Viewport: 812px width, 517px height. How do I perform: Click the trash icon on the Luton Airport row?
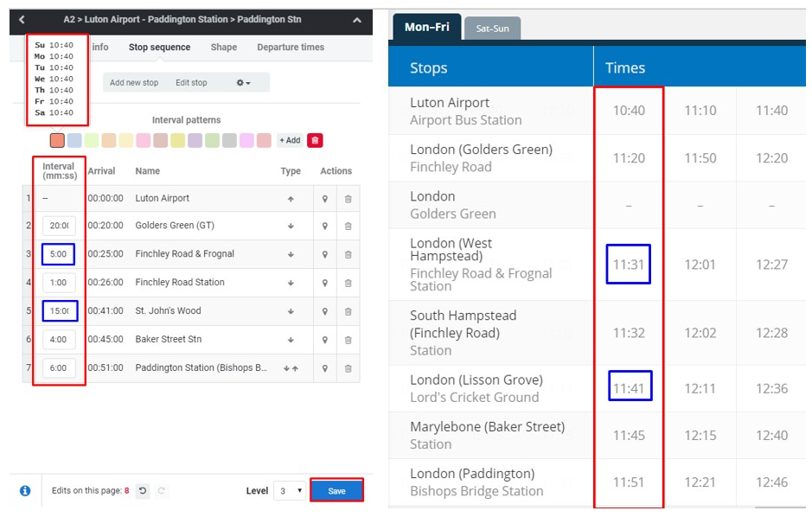click(348, 198)
